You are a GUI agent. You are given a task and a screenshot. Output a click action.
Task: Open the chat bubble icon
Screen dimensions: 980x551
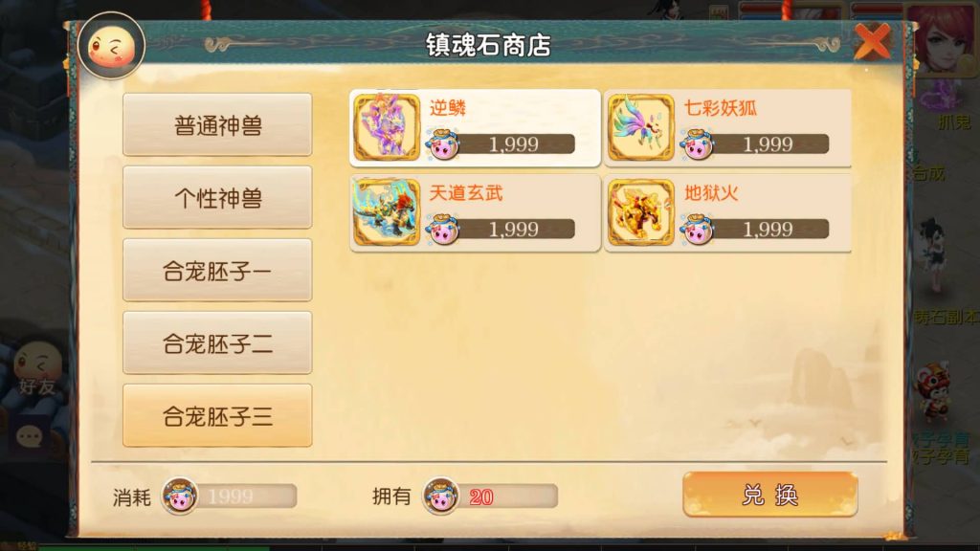(29, 436)
